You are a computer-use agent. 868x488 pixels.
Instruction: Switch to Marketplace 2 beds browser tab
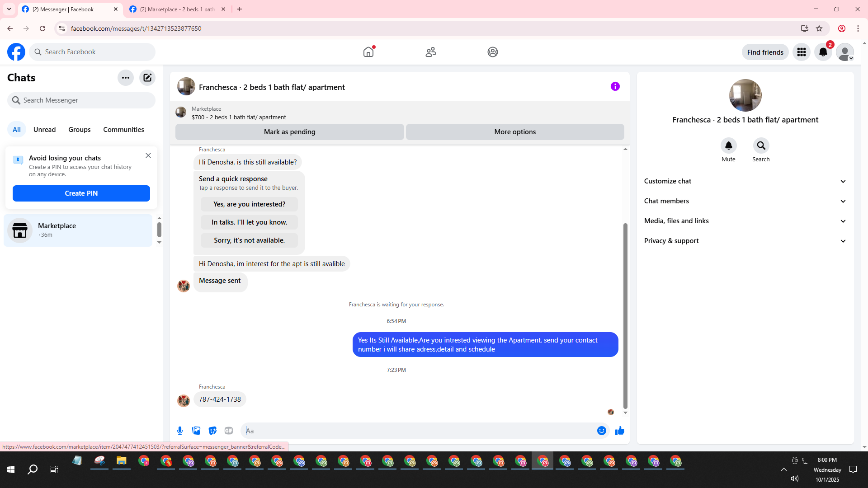177,9
